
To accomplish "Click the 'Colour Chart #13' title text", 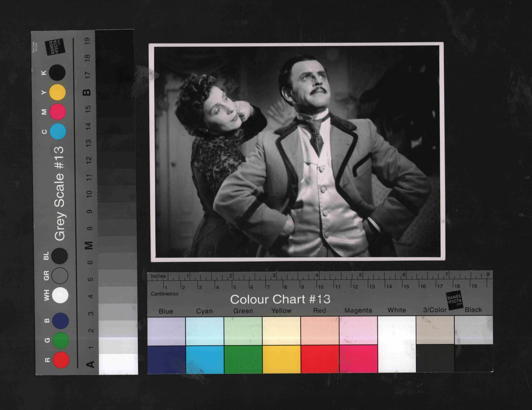I will click(x=280, y=299).
